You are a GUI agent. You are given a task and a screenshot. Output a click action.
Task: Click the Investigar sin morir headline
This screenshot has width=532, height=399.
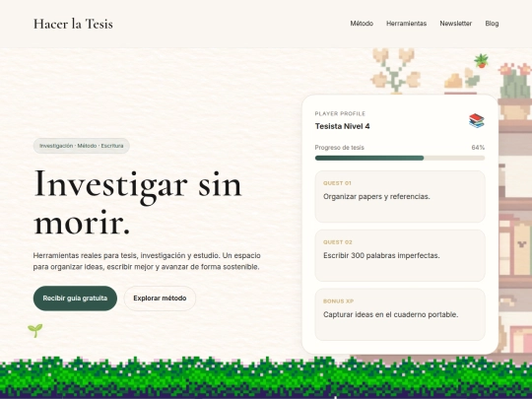click(138, 203)
